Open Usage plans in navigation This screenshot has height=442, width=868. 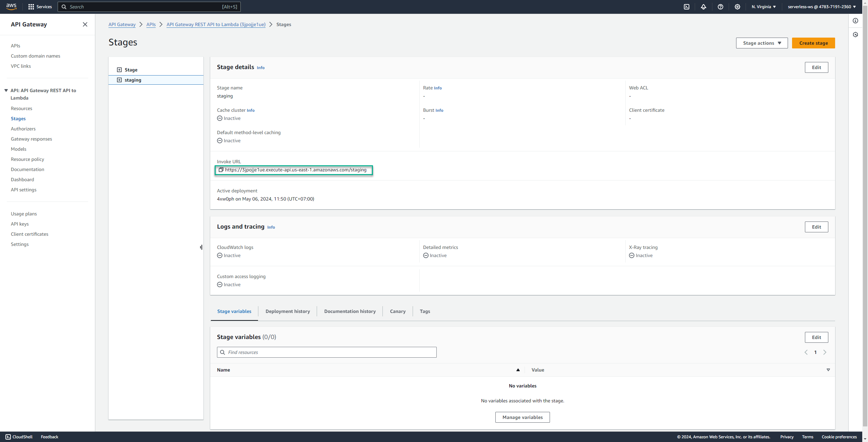[24, 214]
